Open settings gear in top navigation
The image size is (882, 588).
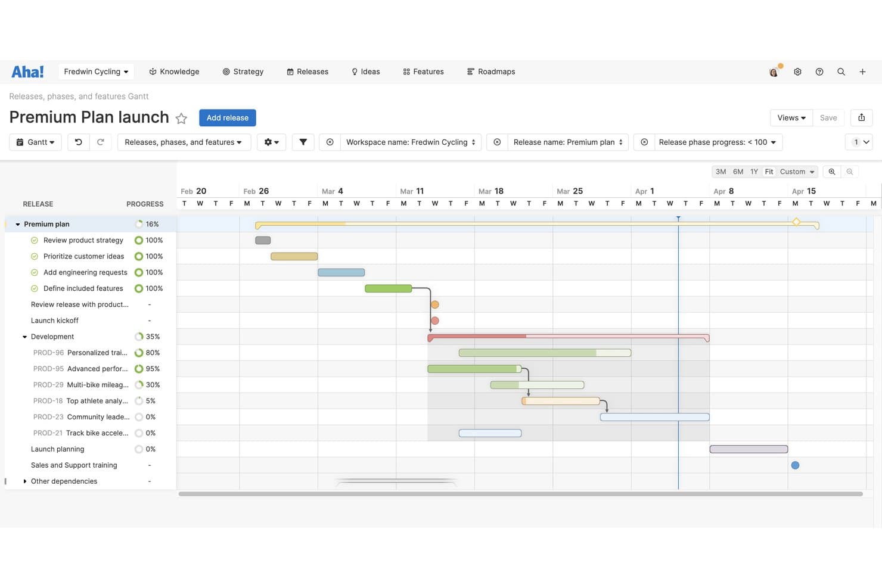[x=797, y=71]
